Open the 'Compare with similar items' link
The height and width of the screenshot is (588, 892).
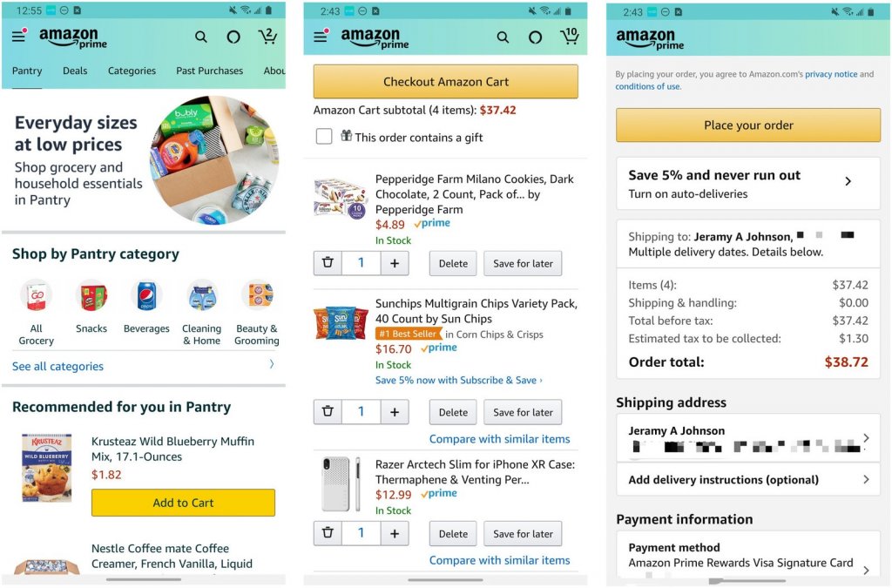(x=499, y=439)
